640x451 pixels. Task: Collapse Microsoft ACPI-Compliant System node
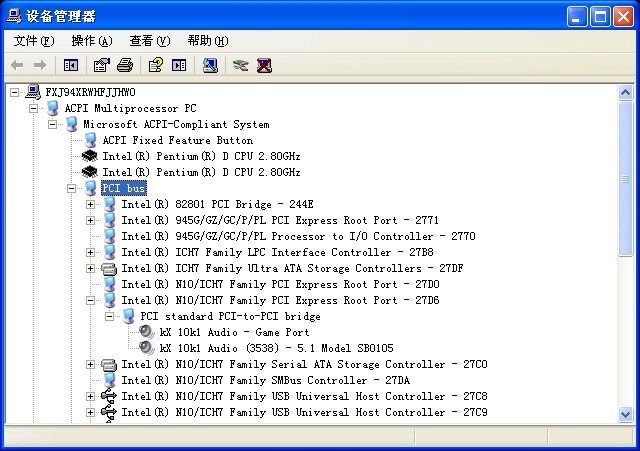click(x=53, y=124)
